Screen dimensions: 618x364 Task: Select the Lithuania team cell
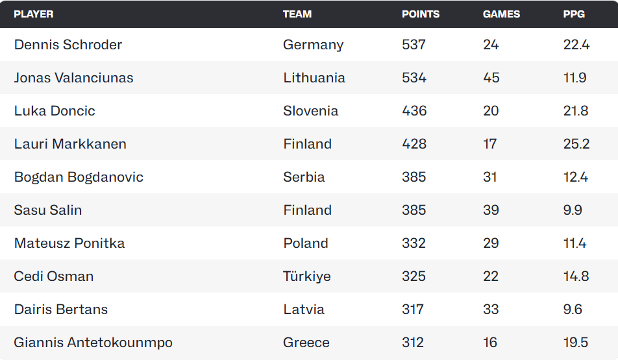(x=314, y=78)
